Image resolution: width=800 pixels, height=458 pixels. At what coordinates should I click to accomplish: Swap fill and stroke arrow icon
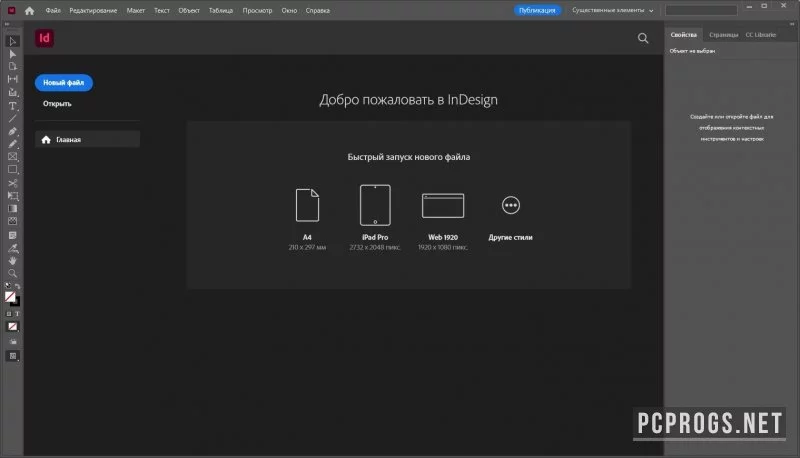pos(17,286)
